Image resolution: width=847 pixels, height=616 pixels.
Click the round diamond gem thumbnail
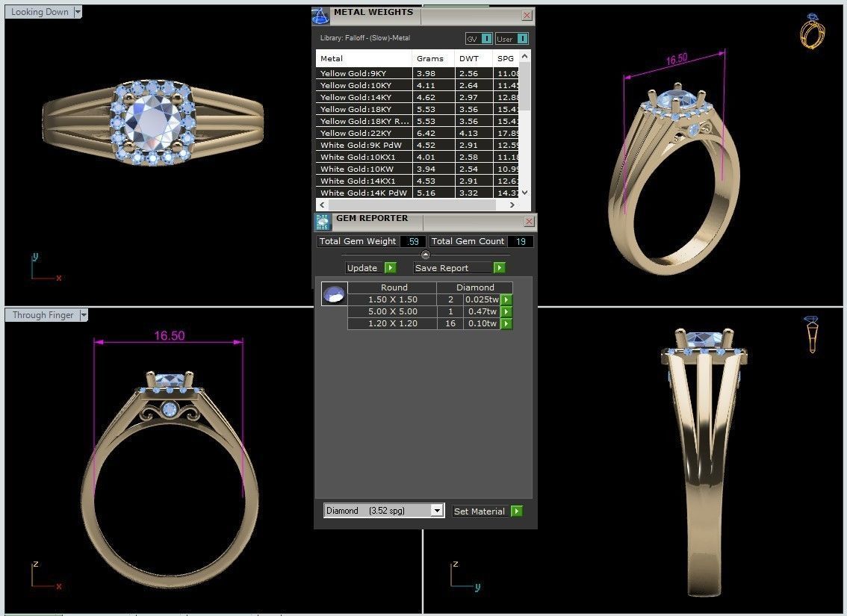tap(334, 294)
